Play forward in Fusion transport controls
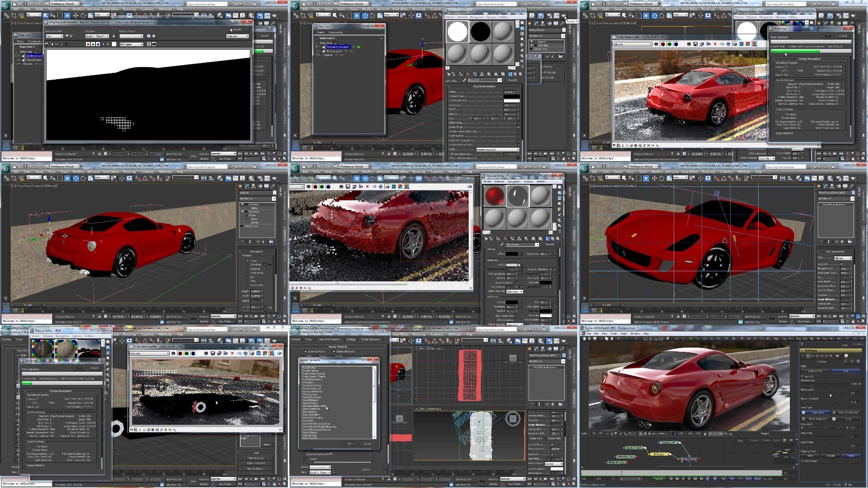The height and width of the screenshot is (488, 868). click(689, 479)
